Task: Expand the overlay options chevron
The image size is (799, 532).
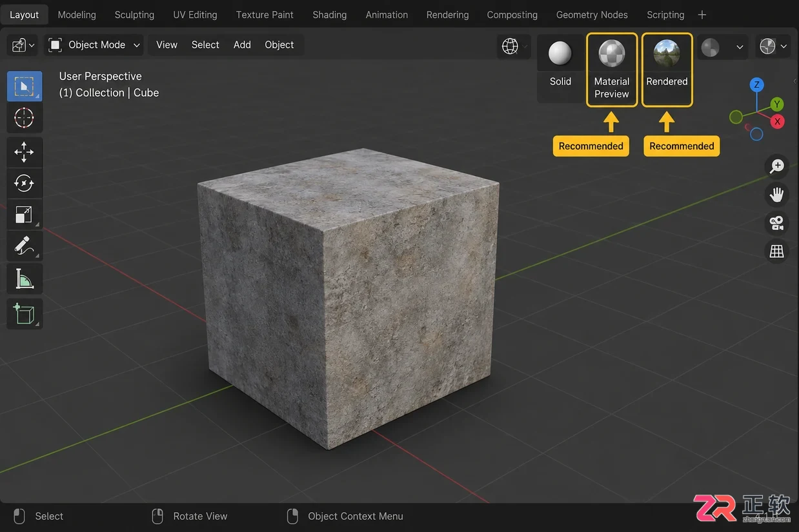Action: (740, 47)
